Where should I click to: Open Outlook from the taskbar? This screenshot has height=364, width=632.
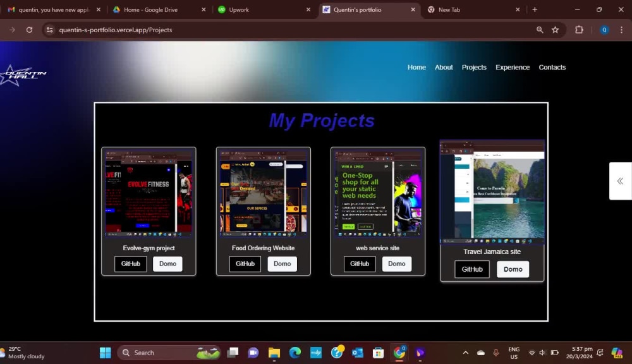click(x=358, y=353)
